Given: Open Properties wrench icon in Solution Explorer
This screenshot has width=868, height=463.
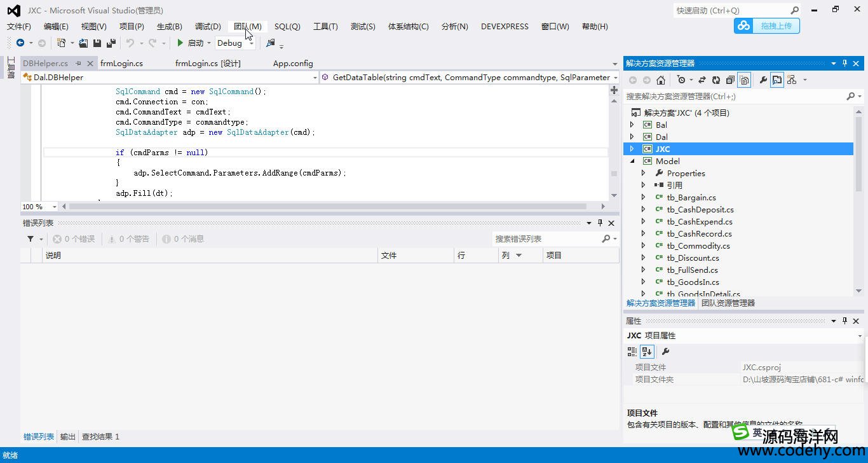Looking at the screenshot, I should coord(763,80).
